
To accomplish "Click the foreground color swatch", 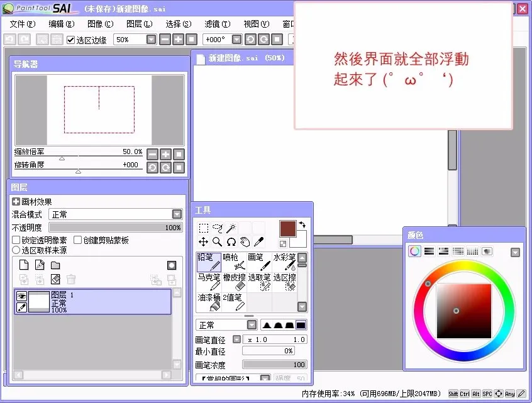I will [x=288, y=227].
